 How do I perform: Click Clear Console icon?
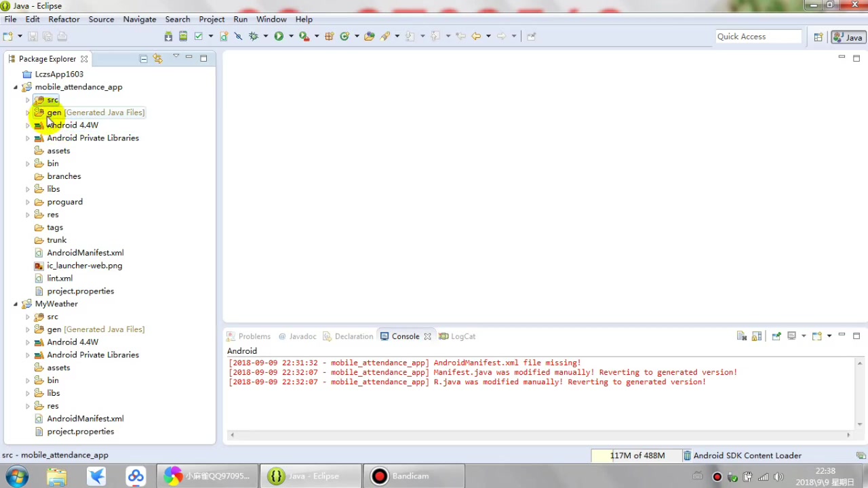point(742,336)
